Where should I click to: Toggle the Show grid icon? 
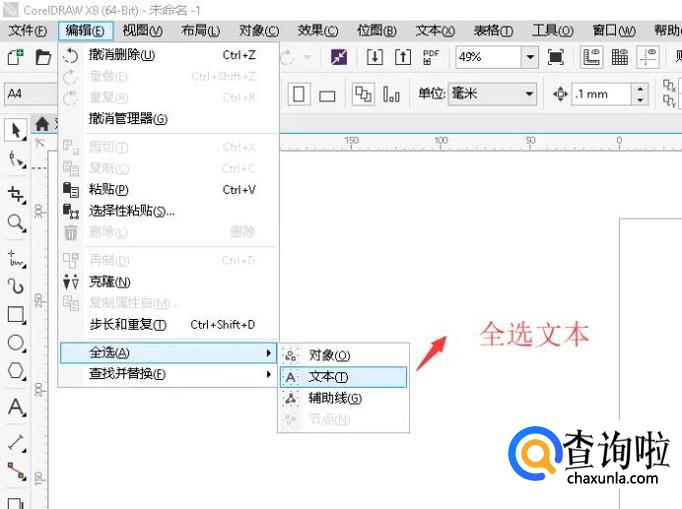[620, 57]
